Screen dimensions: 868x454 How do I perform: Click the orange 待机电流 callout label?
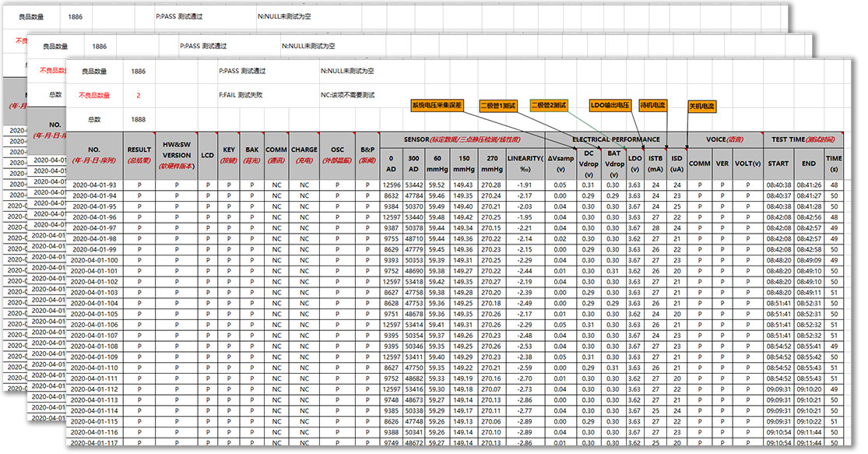coord(652,104)
